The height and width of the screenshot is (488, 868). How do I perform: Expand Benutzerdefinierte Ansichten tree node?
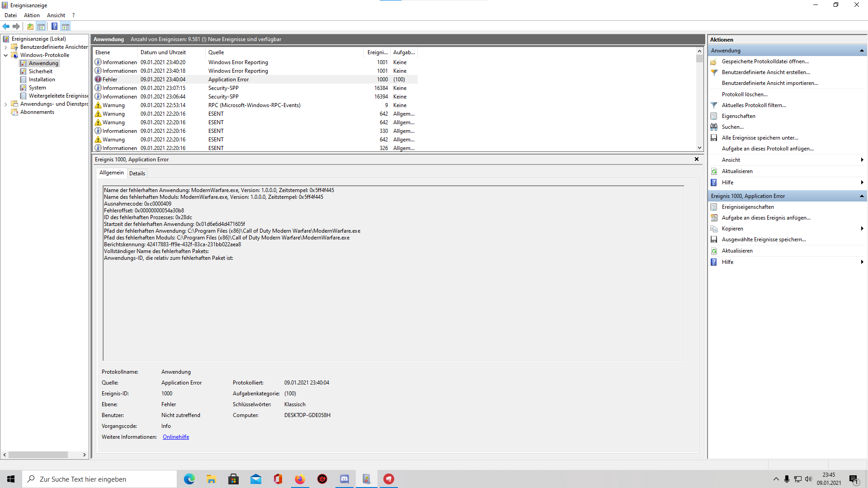(x=5, y=47)
